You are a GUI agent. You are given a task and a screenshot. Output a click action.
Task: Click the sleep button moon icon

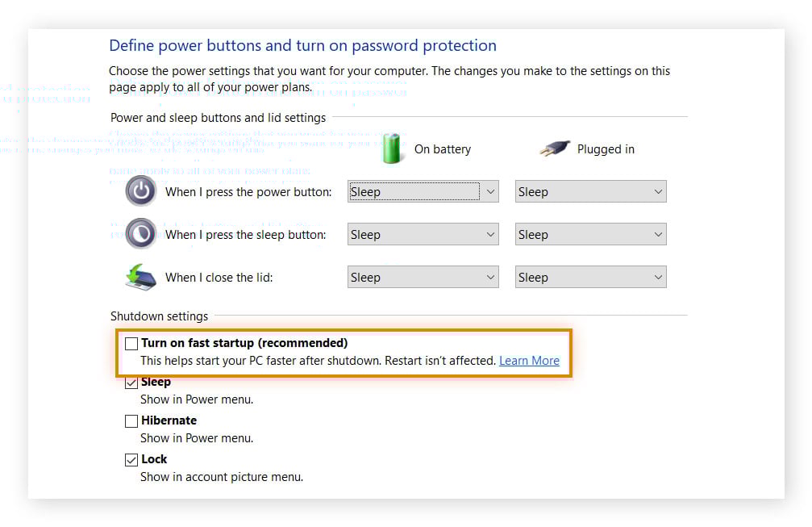click(140, 234)
